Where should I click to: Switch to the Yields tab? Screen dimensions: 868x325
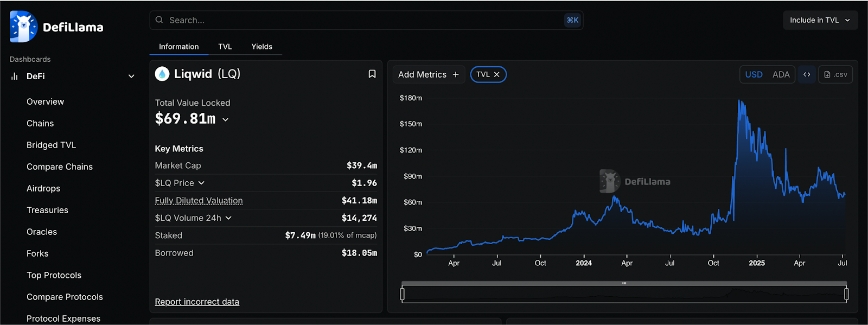point(262,47)
